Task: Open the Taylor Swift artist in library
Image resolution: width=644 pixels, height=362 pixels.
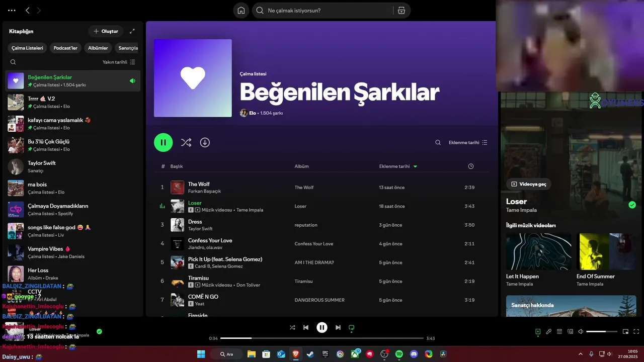Action: 73,166
